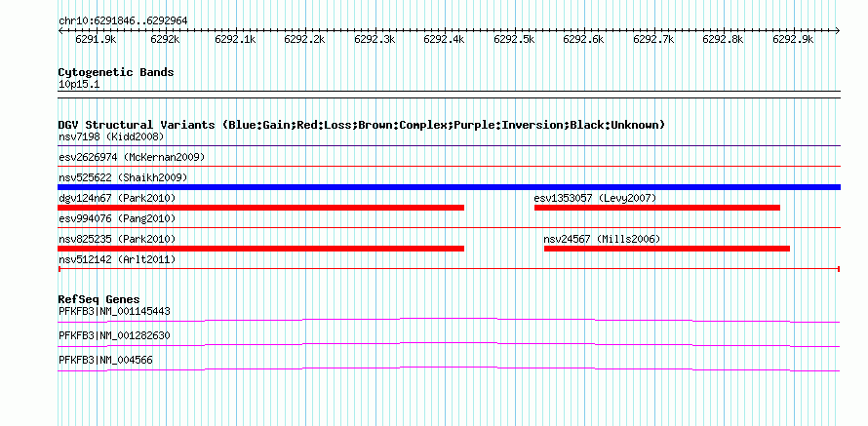Open variant esv994076 (Pang2010) label

tap(117, 218)
